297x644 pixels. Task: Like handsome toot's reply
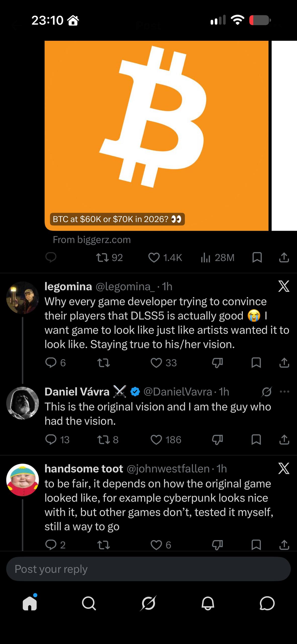pos(161,545)
